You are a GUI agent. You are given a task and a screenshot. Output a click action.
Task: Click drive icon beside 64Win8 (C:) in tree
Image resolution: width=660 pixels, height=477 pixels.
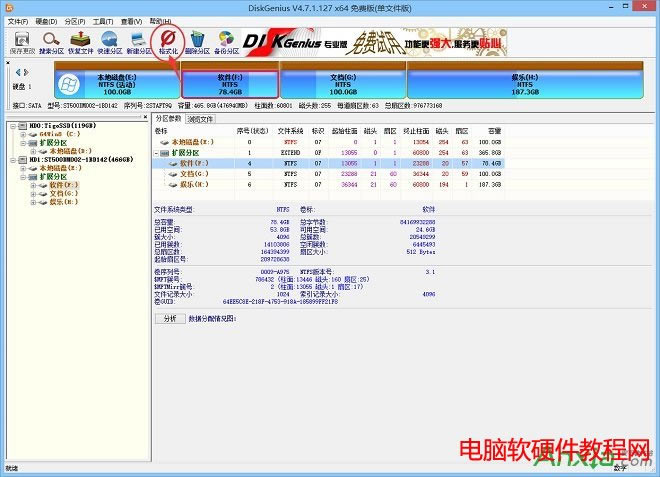click(x=32, y=134)
